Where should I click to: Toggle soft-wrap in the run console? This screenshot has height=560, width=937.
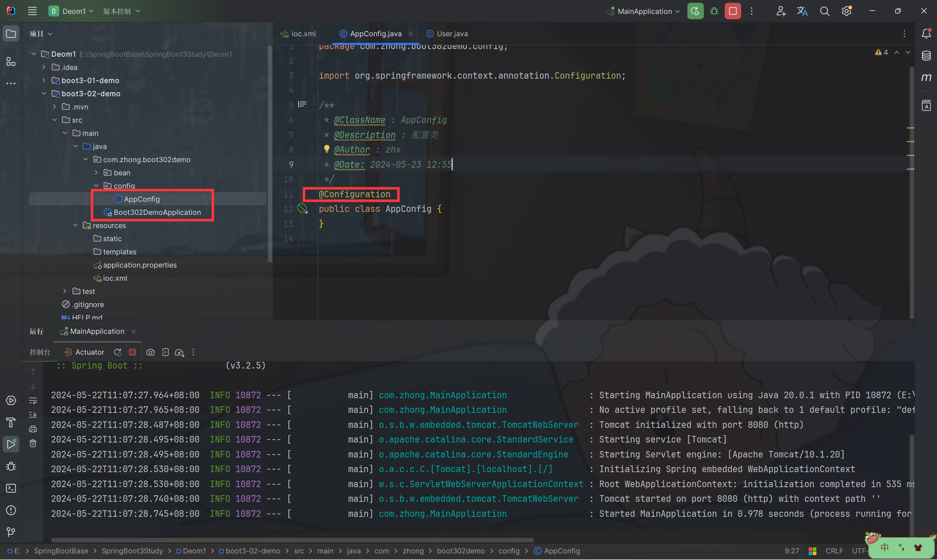[33, 400]
